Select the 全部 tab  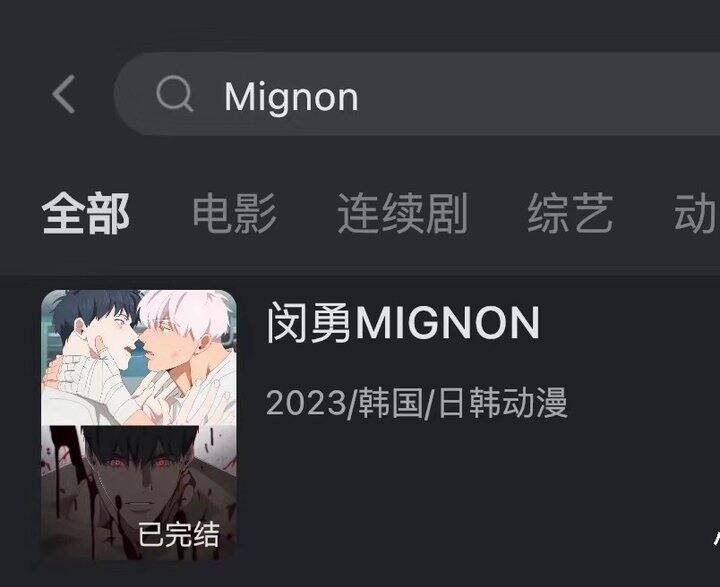point(85,214)
